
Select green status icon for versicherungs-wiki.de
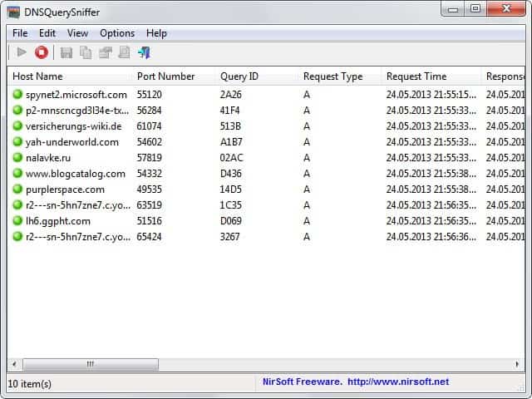tap(17, 126)
